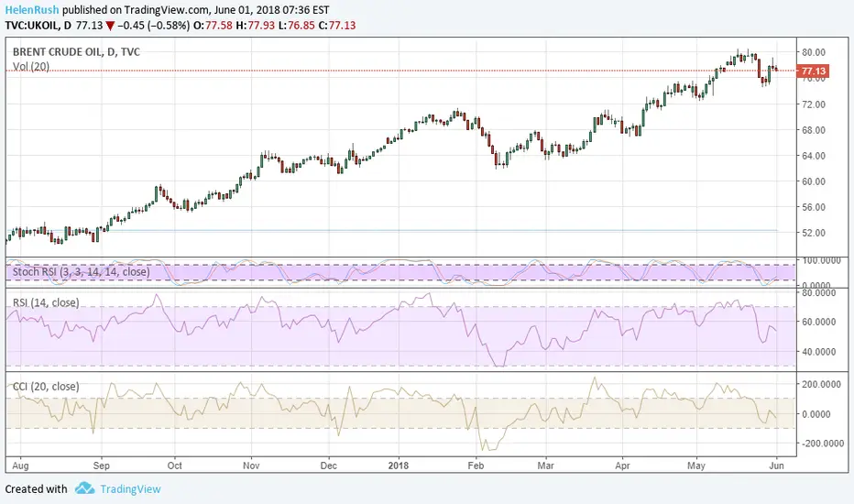The height and width of the screenshot is (504, 854).
Task: Select the C:77.13 close value
Action: pos(336,25)
